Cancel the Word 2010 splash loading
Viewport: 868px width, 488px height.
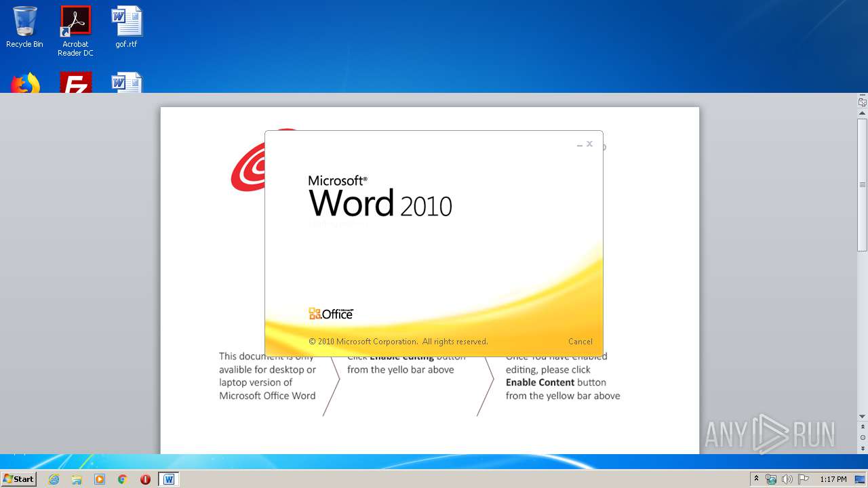tap(580, 342)
